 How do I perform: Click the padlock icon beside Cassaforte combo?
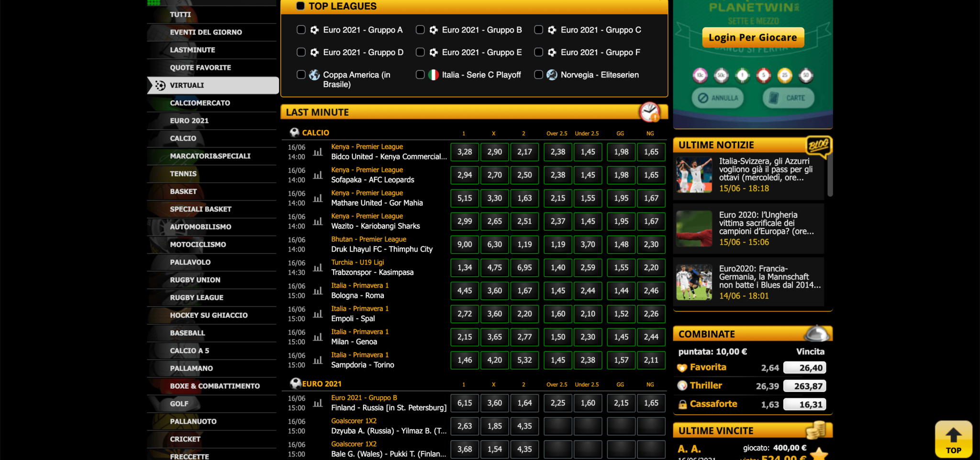(x=682, y=404)
